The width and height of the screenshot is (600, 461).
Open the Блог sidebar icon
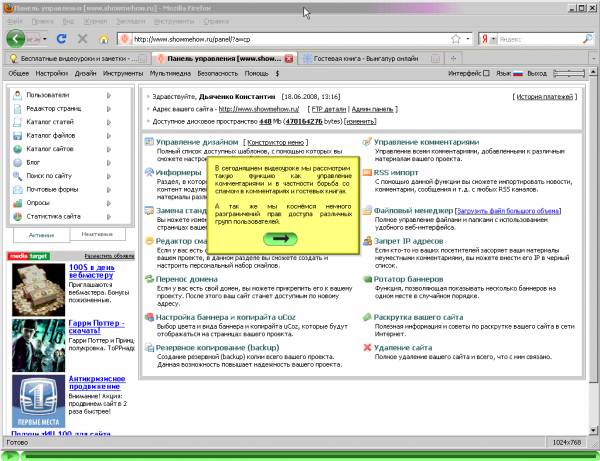coord(18,163)
